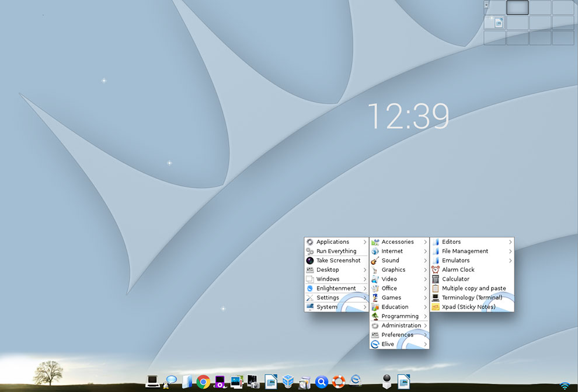Expand the Editors submenu

472,242
